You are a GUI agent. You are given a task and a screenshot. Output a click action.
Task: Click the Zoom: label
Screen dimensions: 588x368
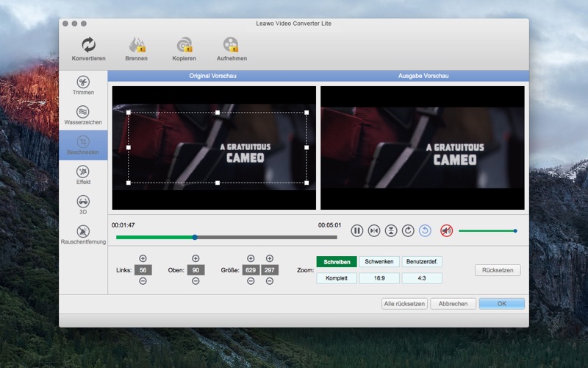[x=305, y=270]
